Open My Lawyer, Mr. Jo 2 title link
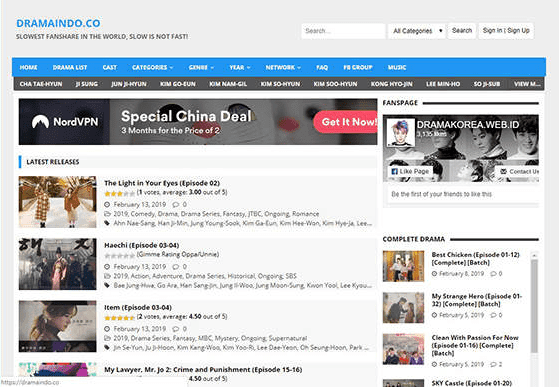Viewport: 559px width, 387px height. pos(203,370)
